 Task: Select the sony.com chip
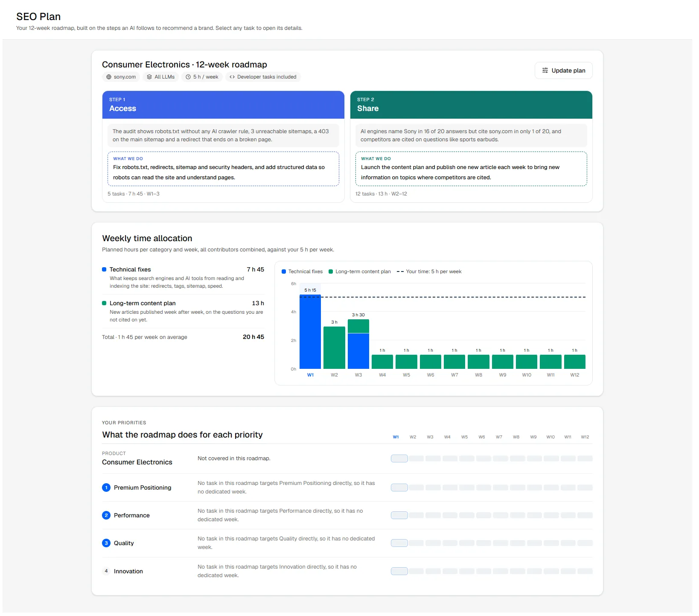(x=121, y=77)
